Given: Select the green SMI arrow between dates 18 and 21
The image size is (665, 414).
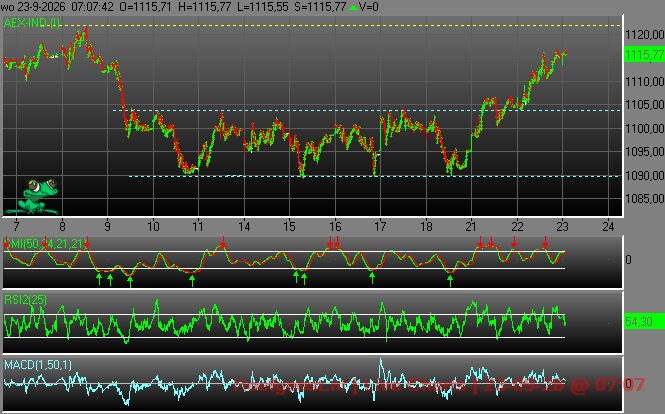Looking at the screenshot, I should [x=450, y=280].
